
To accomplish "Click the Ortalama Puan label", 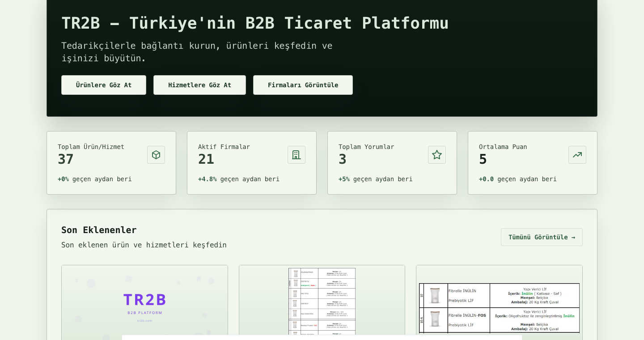I will [503, 147].
